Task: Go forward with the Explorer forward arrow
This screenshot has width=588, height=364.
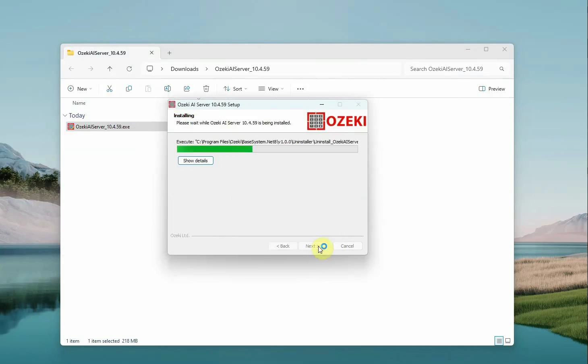Action: (91, 69)
